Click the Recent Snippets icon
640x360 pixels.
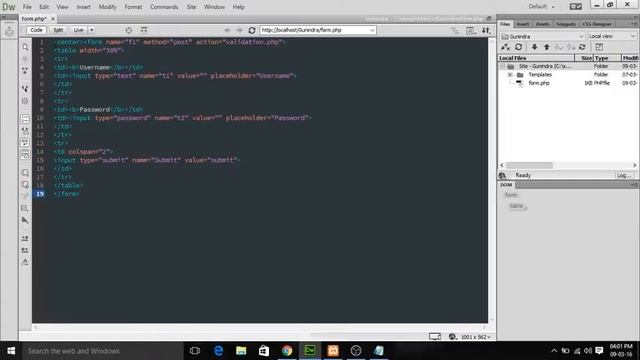(x=25, y=209)
